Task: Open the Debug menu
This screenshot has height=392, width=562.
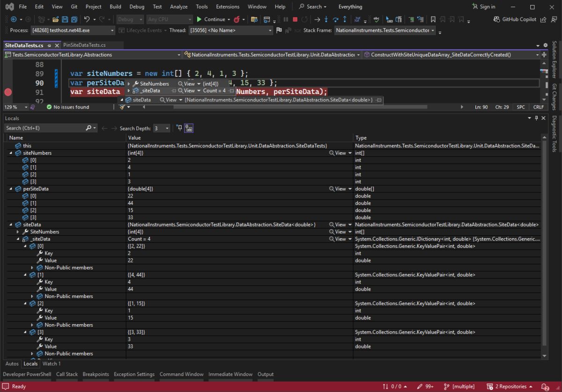Action: tap(137, 7)
